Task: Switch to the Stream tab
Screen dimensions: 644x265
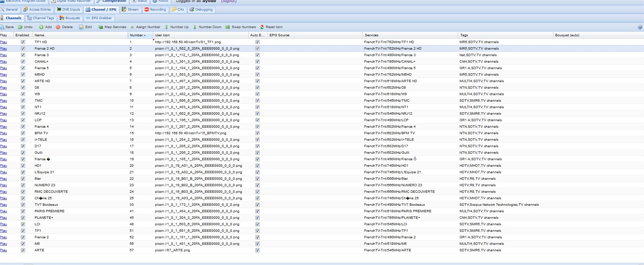Action: pos(130,10)
